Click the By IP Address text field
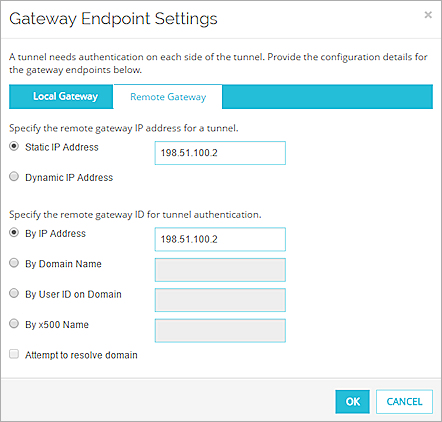Image resolution: width=442 pixels, height=422 pixels. point(220,239)
